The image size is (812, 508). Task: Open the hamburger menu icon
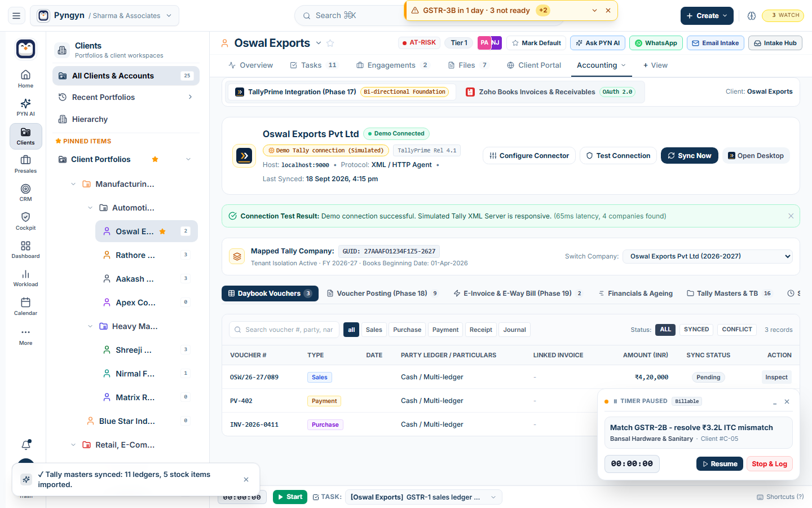pyautogui.click(x=16, y=16)
